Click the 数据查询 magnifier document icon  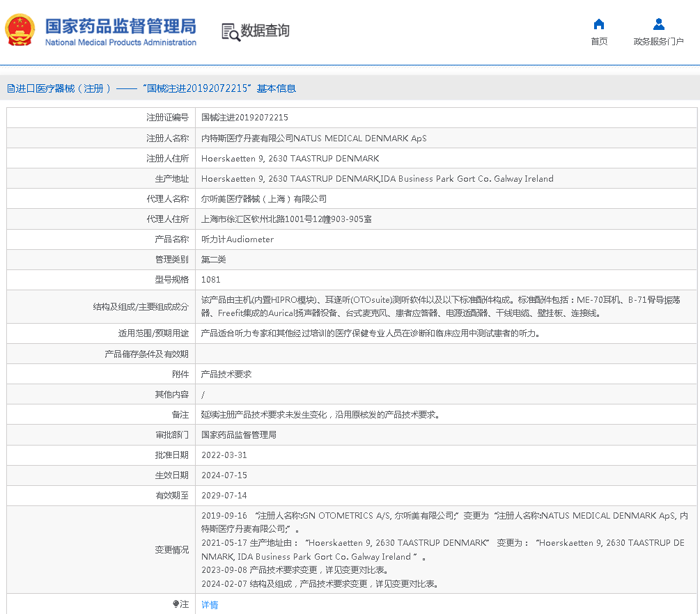click(x=231, y=31)
